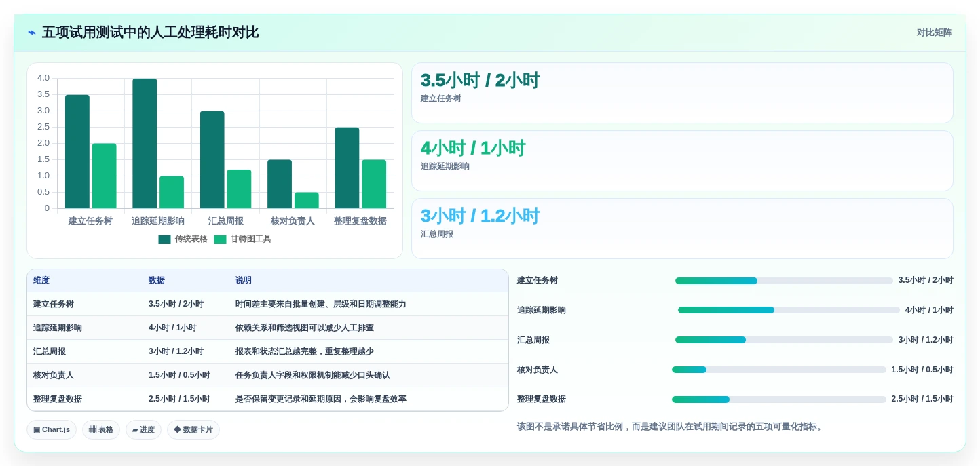980x466 pixels.
Task: Toggle the 传统表格 legend swatch
Action: (x=164, y=239)
